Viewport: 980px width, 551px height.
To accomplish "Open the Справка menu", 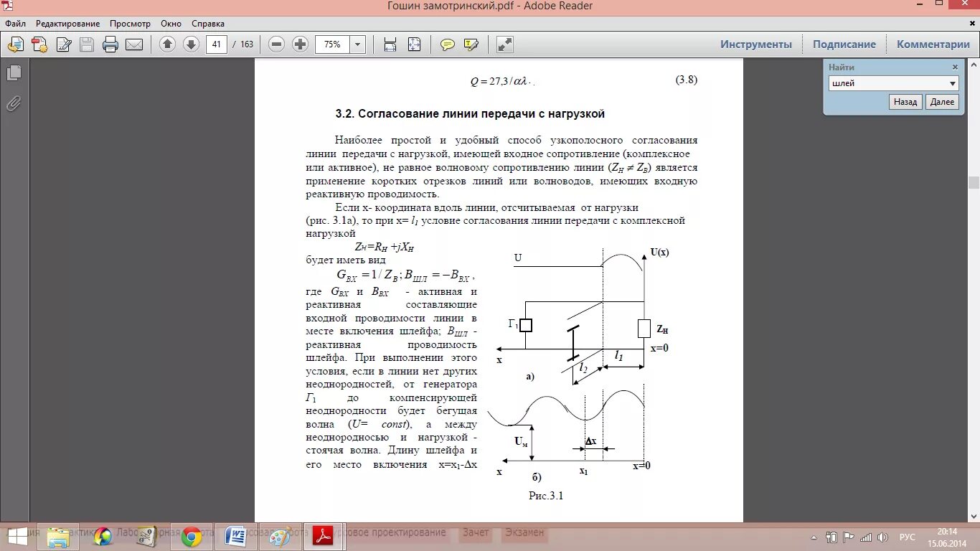I will [208, 24].
